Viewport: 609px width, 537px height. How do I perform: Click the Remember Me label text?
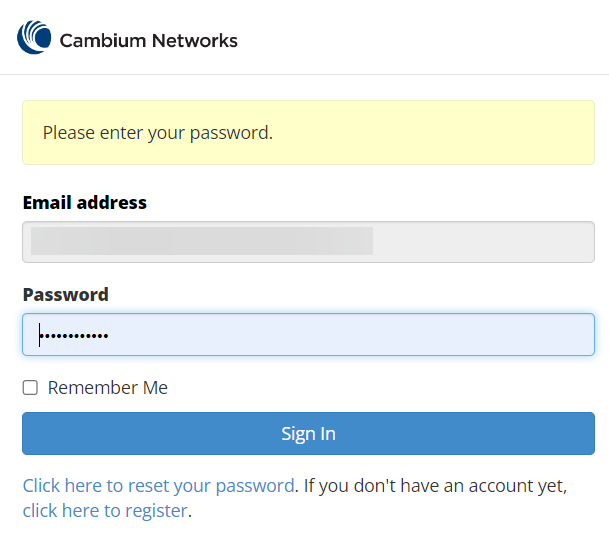coord(108,388)
